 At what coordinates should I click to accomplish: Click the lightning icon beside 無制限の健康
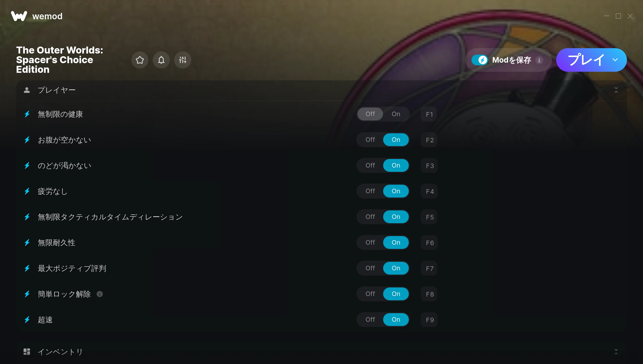point(27,114)
